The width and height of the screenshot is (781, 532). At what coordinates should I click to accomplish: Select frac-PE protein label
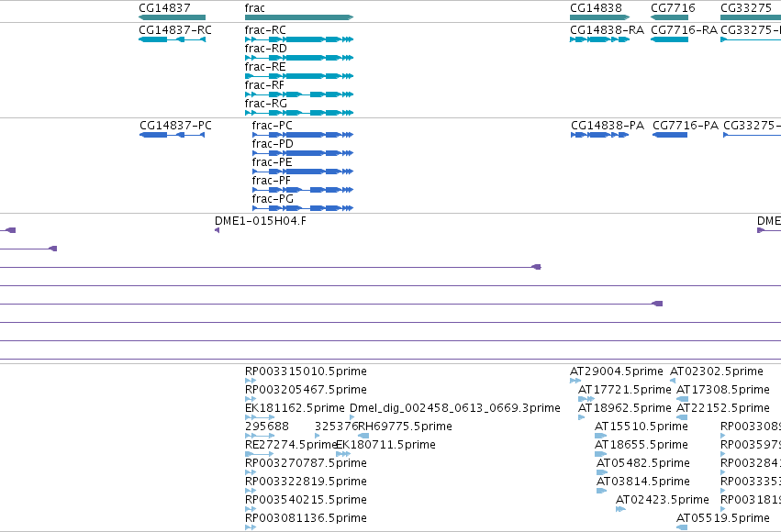coord(272,162)
